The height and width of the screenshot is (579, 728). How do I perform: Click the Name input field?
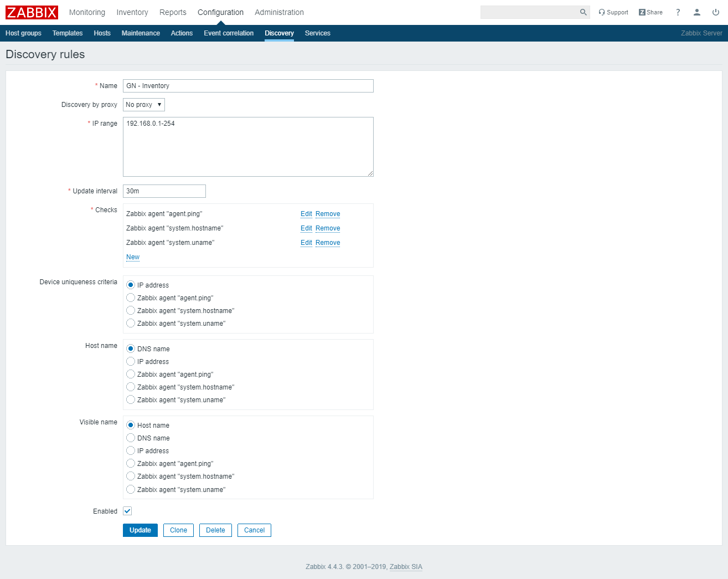[x=248, y=86]
